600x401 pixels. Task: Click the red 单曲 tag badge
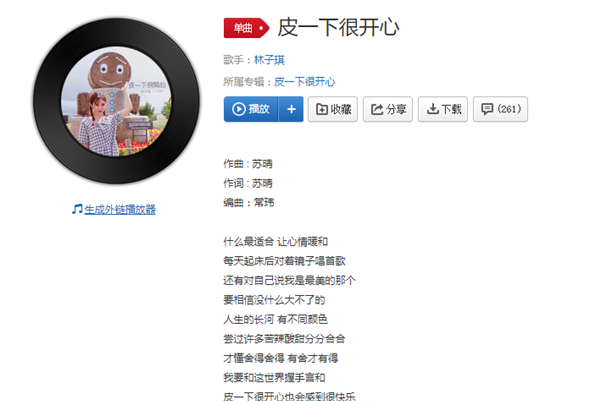pos(246,28)
